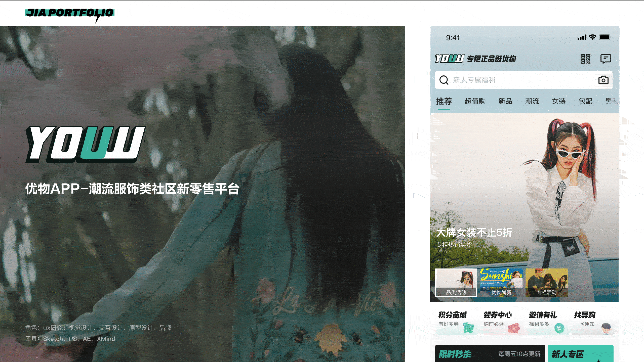Switch to the 潮流 category tab

(x=531, y=101)
